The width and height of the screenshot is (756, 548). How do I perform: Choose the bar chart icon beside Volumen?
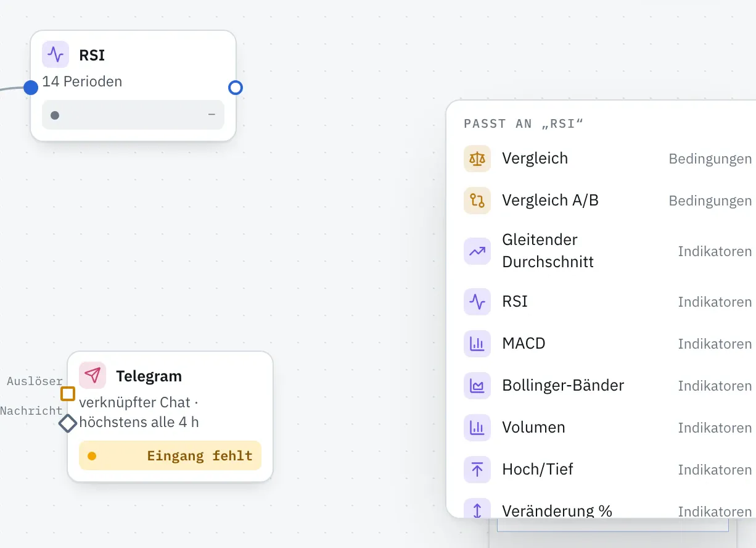click(477, 428)
